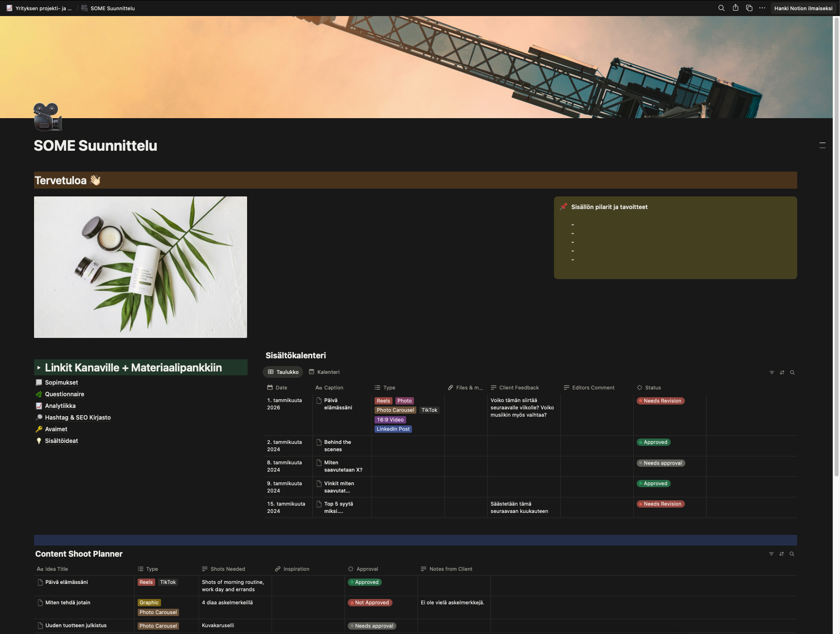Click page icon of Top 5 syytä row
This screenshot has height=634, width=840.
point(319,504)
